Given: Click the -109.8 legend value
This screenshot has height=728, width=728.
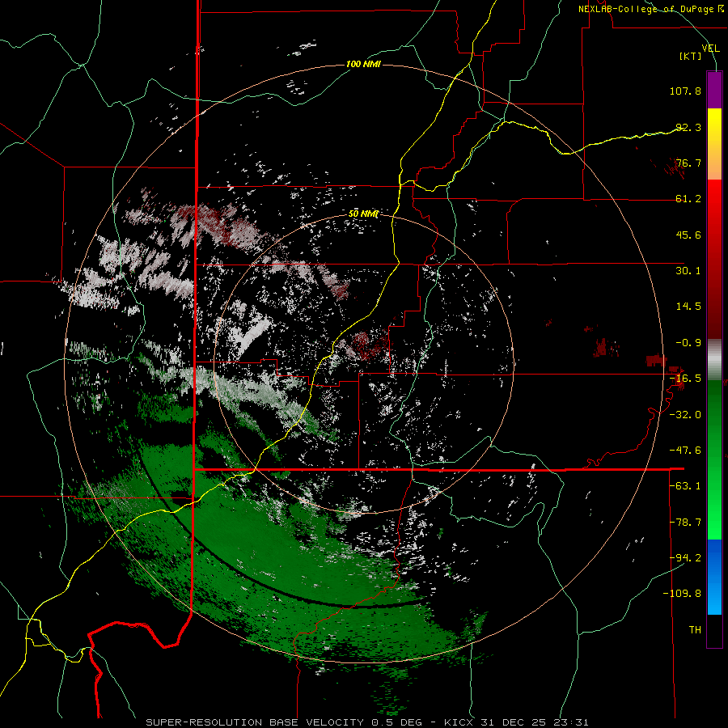Looking at the screenshot, I should [682, 594].
